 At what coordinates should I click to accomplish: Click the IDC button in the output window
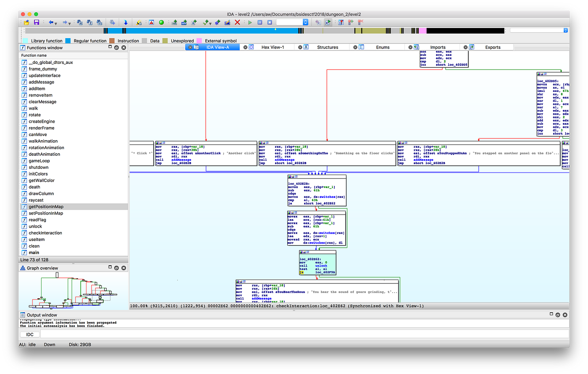click(x=29, y=334)
